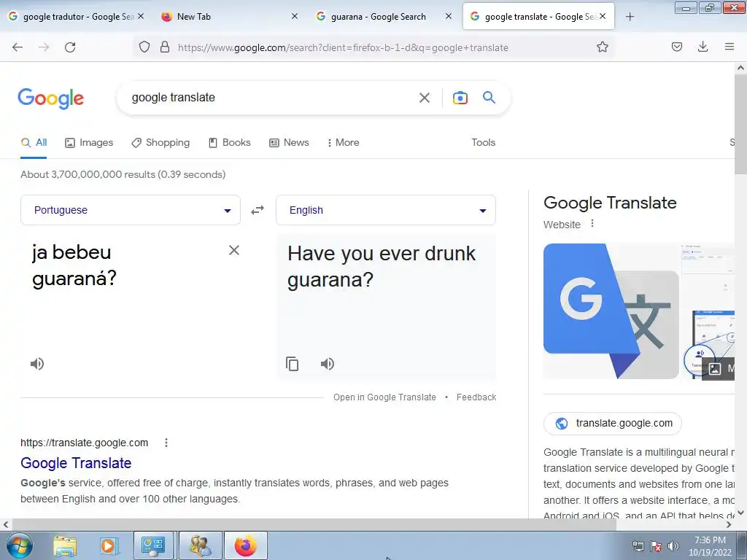Viewport: 747px width, 560px height.
Task: Select the All results tab
Action: click(x=34, y=142)
